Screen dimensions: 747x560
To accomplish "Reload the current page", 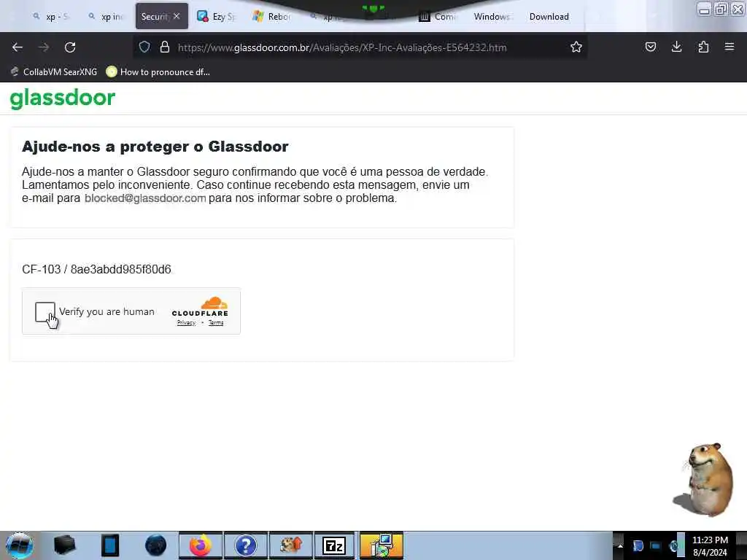I will tap(70, 47).
